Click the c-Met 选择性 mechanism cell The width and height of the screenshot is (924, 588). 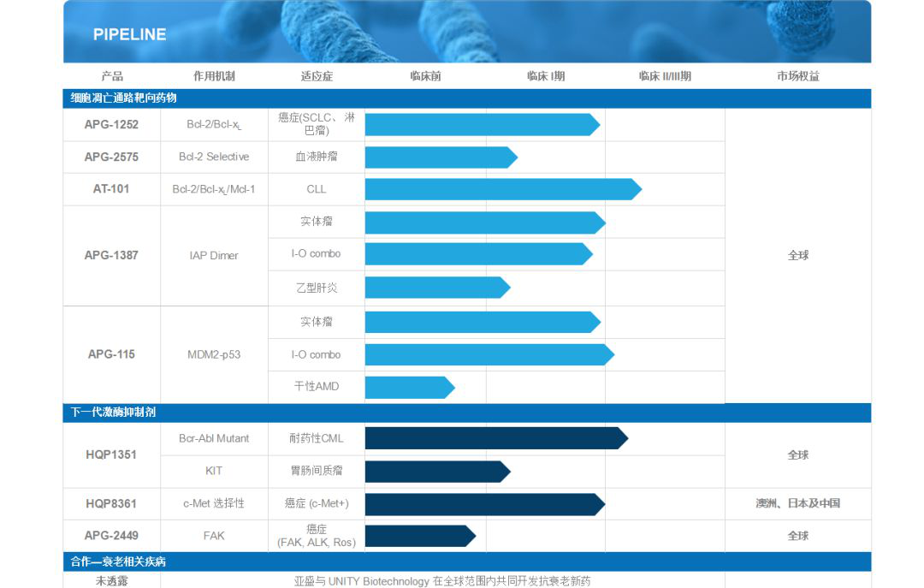pyautogui.click(x=214, y=503)
